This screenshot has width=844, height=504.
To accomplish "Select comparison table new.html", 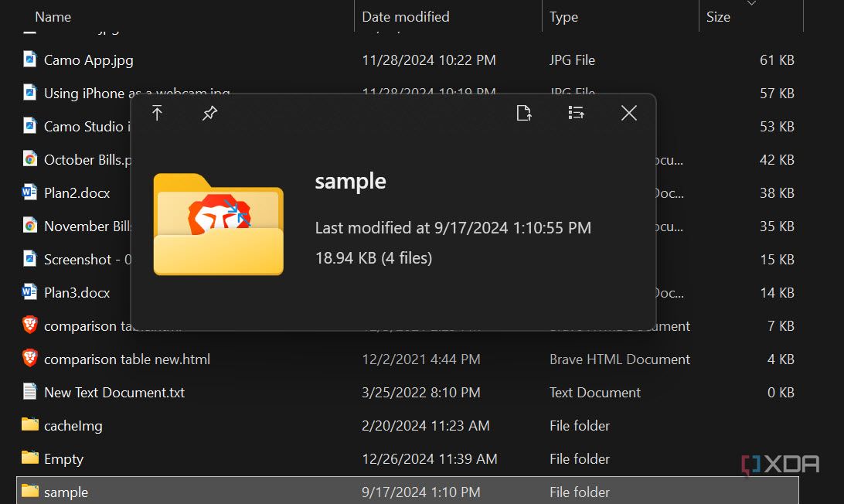I will (x=127, y=359).
